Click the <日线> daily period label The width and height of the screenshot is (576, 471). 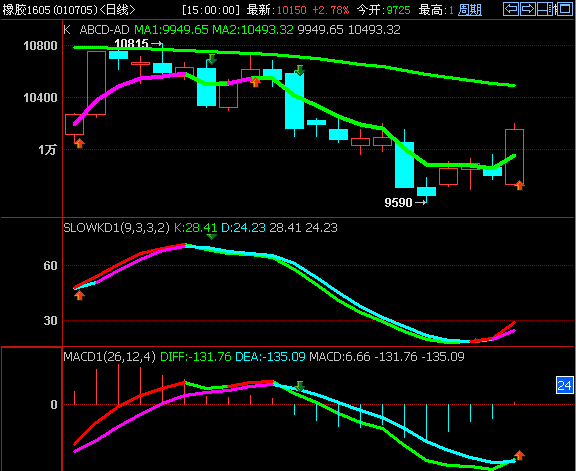(x=118, y=10)
